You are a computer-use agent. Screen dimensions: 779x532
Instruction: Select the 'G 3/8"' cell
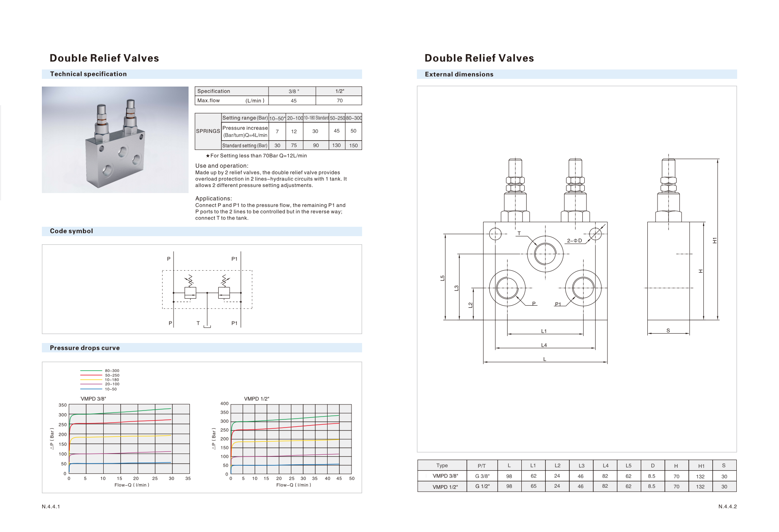click(482, 476)
